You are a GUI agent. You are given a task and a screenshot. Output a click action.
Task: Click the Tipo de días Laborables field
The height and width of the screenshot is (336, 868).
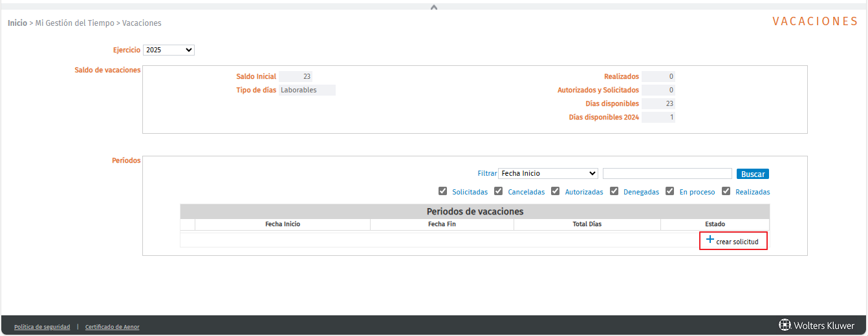(x=307, y=90)
